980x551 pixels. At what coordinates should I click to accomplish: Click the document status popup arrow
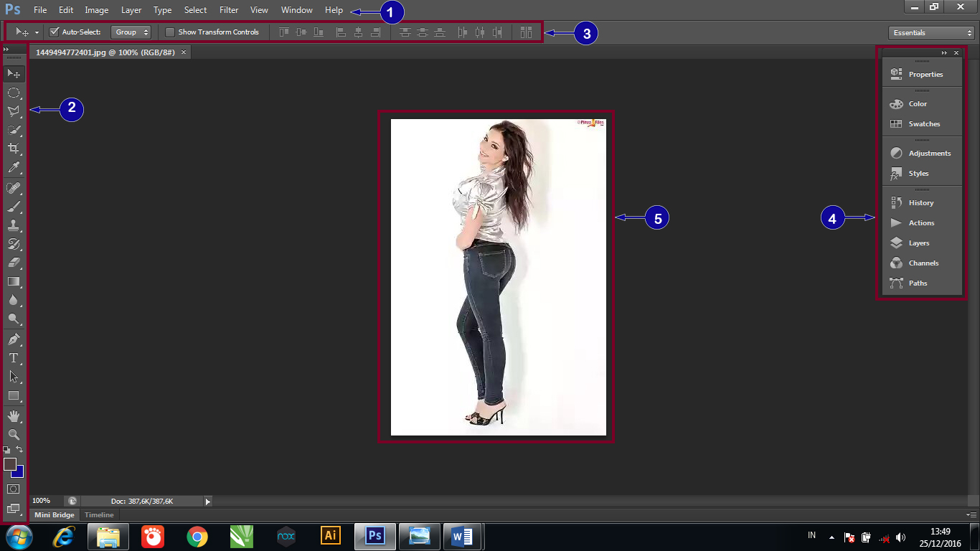pyautogui.click(x=207, y=501)
